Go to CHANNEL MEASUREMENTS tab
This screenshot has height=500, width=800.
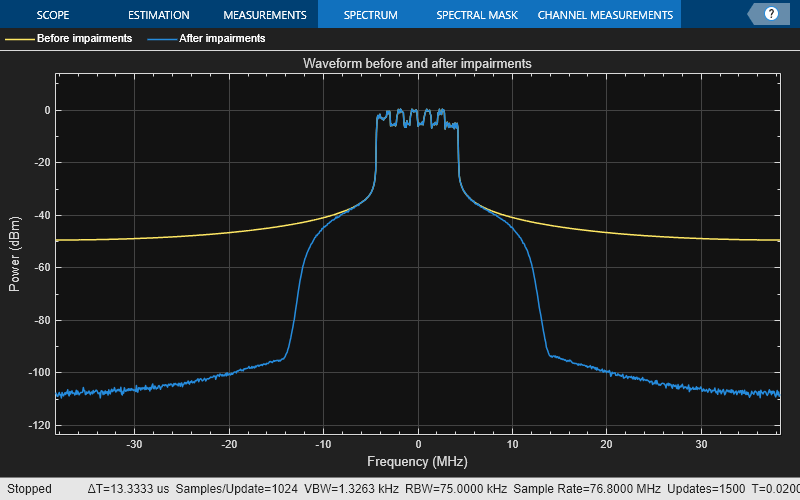[x=605, y=15]
